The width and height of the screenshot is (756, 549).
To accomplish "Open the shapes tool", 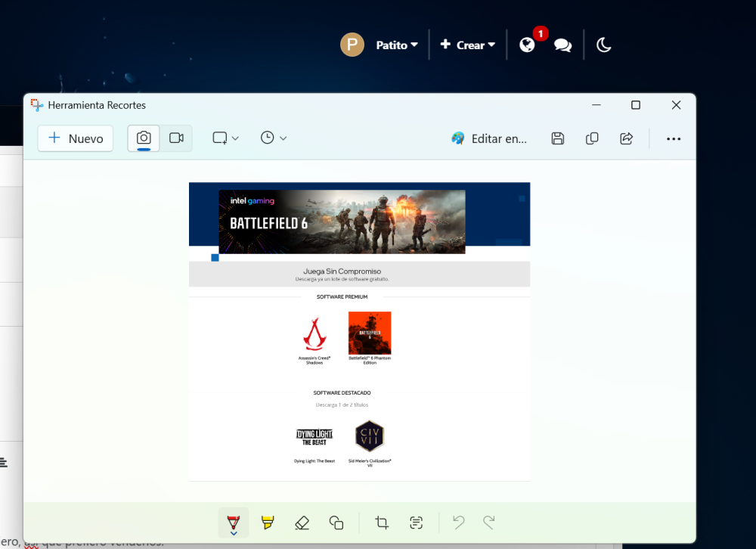I will (x=336, y=523).
